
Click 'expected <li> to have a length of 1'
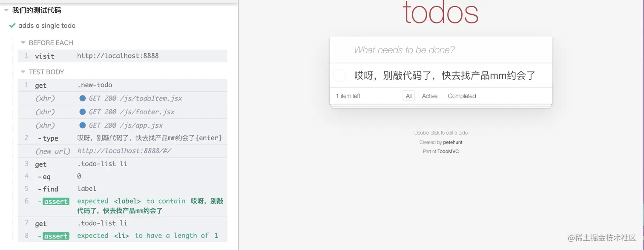click(x=147, y=236)
